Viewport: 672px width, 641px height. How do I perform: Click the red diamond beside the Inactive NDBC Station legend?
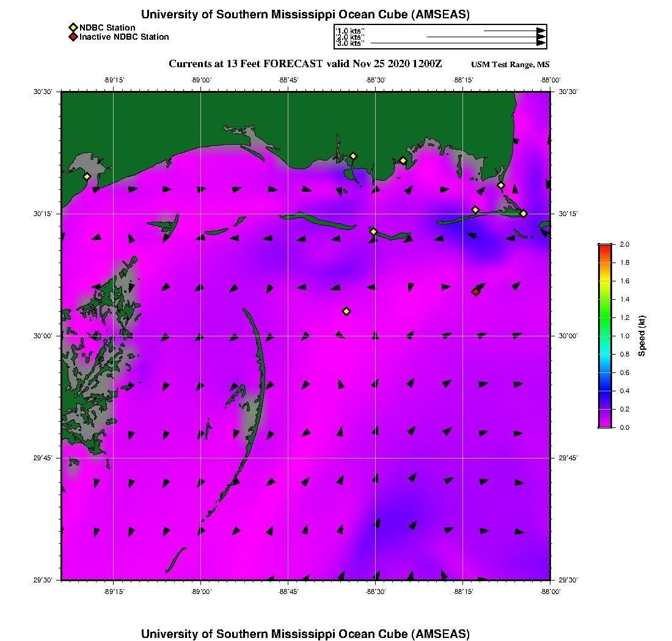(x=73, y=37)
